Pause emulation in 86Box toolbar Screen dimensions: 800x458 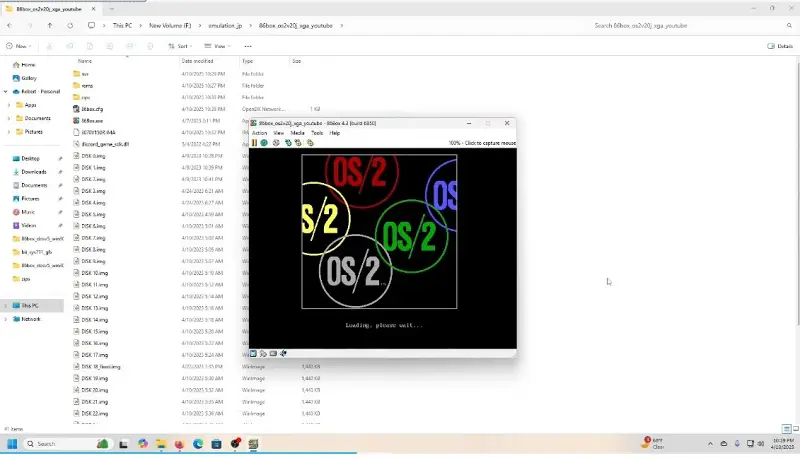(x=254, y=143)
